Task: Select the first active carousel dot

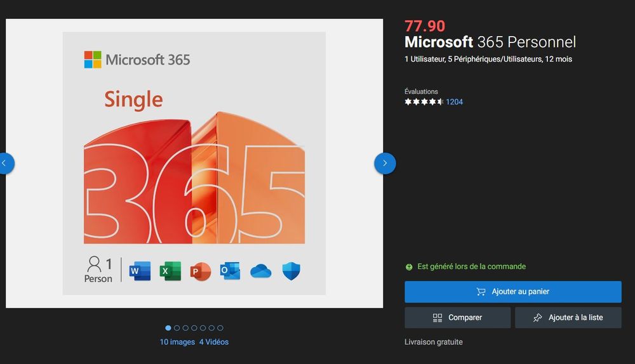Action: click(x=168, y=328)
